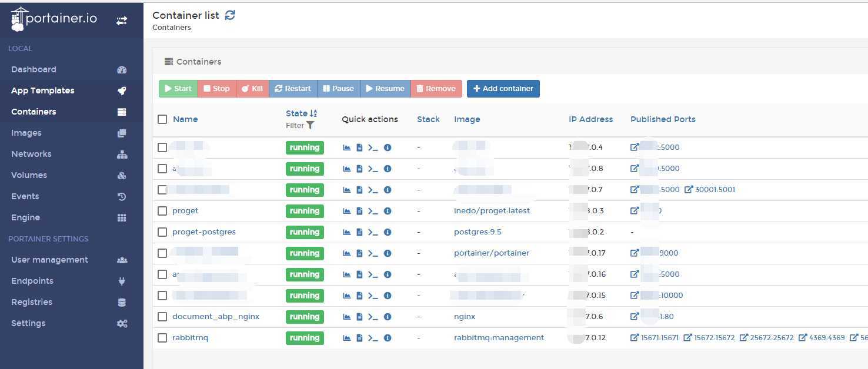Click the Kill button
868x369 pixels.
pyautogui.click(x=252, y=89)
